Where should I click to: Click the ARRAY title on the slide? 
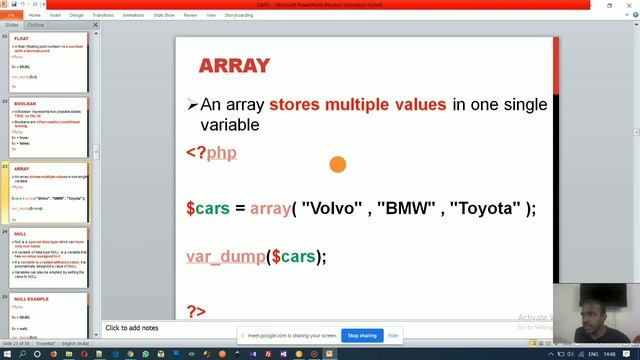[234, 66]
